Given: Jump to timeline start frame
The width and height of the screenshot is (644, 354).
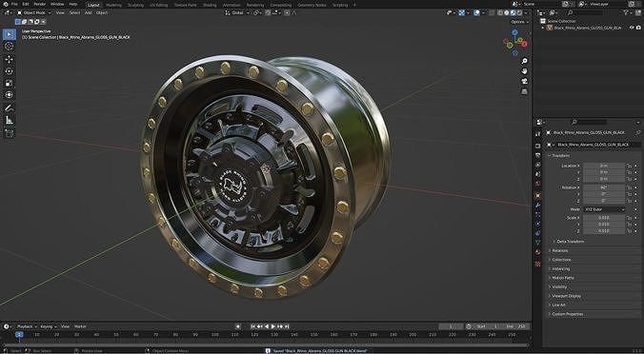Looking at the screenshot, I should 253,326.
